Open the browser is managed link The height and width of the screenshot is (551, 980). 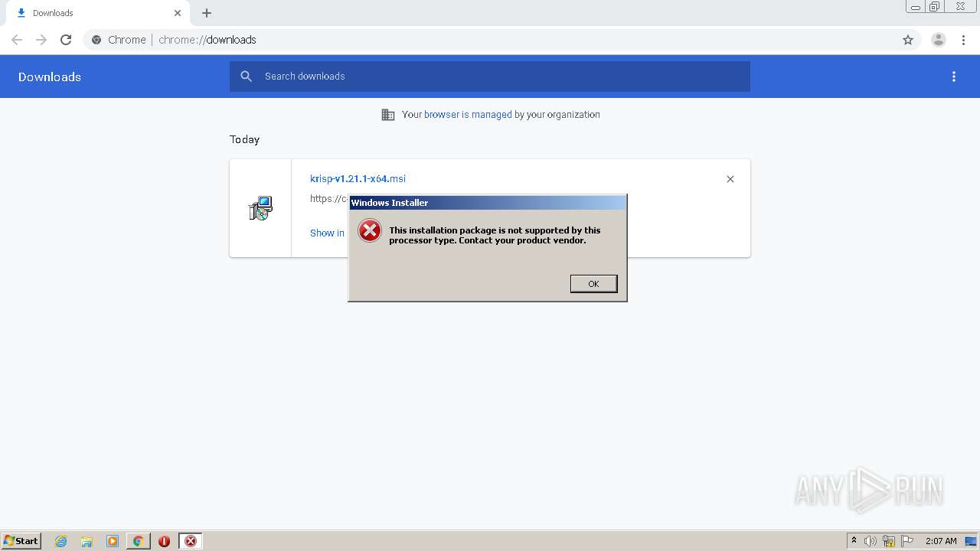click(468, 115)
